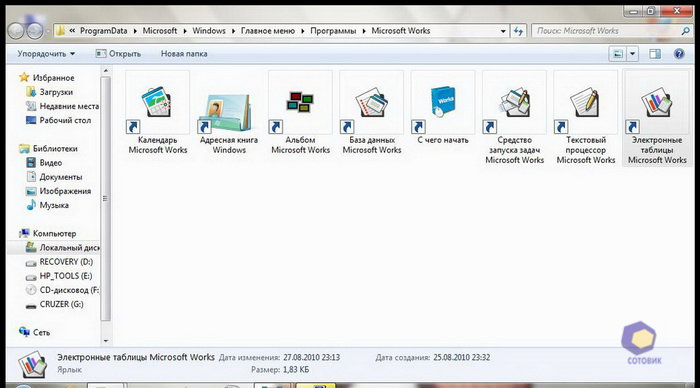Click size value 1,83 КБ
The height and width of the screenshot is (388, 700).
pos(296,370)
